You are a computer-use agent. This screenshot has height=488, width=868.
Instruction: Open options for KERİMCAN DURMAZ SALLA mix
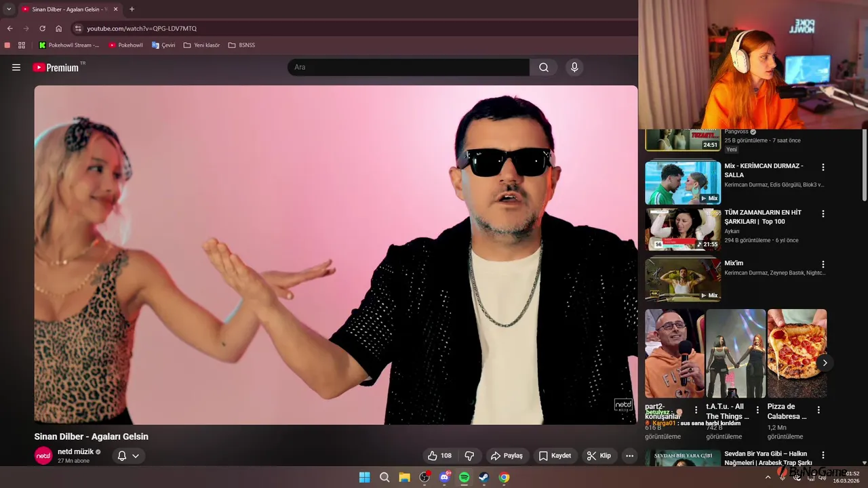823,167
